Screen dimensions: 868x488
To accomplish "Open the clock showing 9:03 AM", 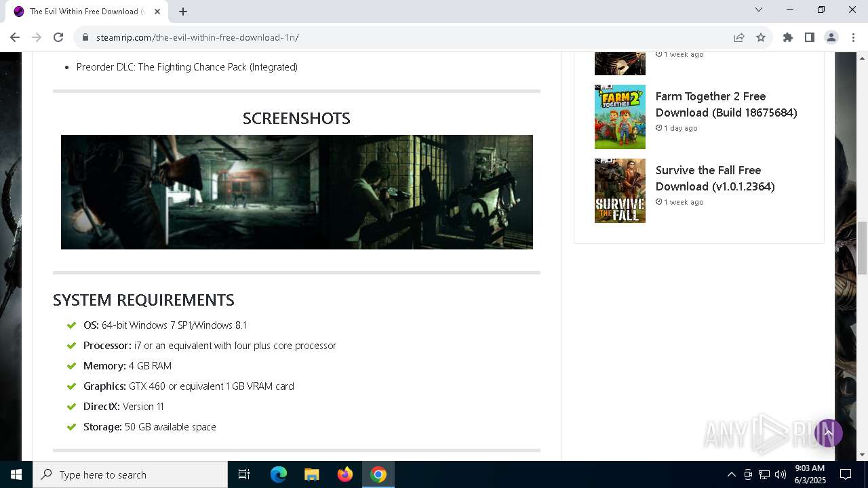I will 810,474.
